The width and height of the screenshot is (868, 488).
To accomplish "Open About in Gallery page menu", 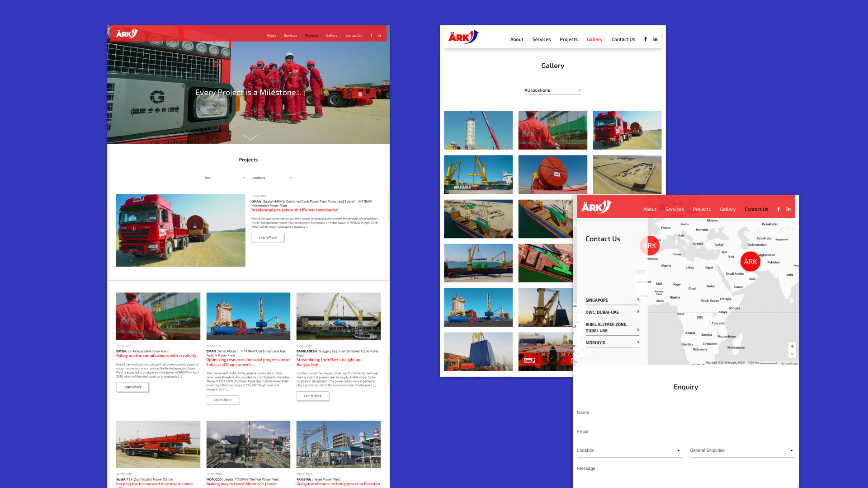I will point(517,39).
